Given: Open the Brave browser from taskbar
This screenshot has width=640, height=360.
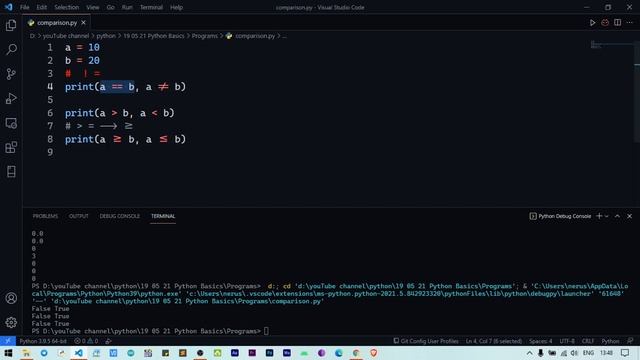Looking at the screenshot, I should point(373,353).
